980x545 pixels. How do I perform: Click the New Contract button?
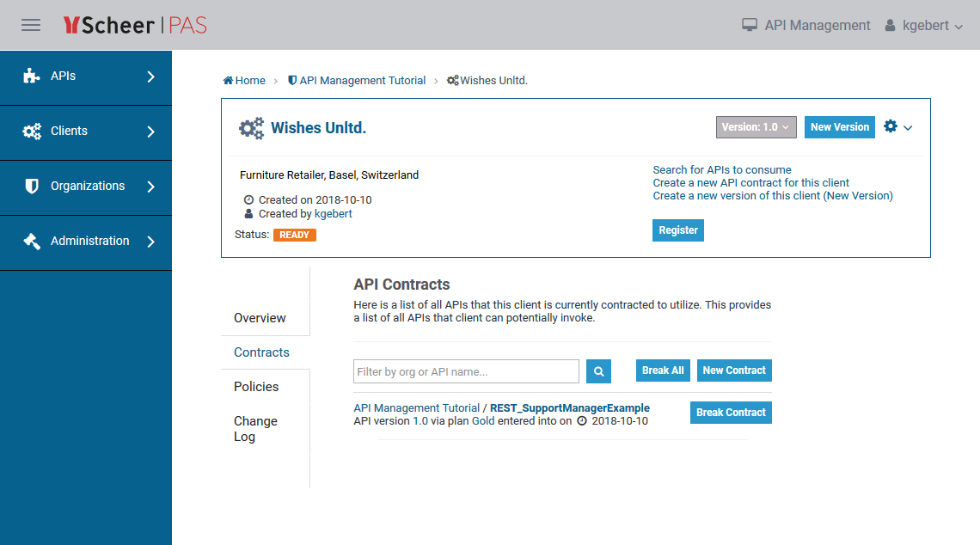coord(733,370)
